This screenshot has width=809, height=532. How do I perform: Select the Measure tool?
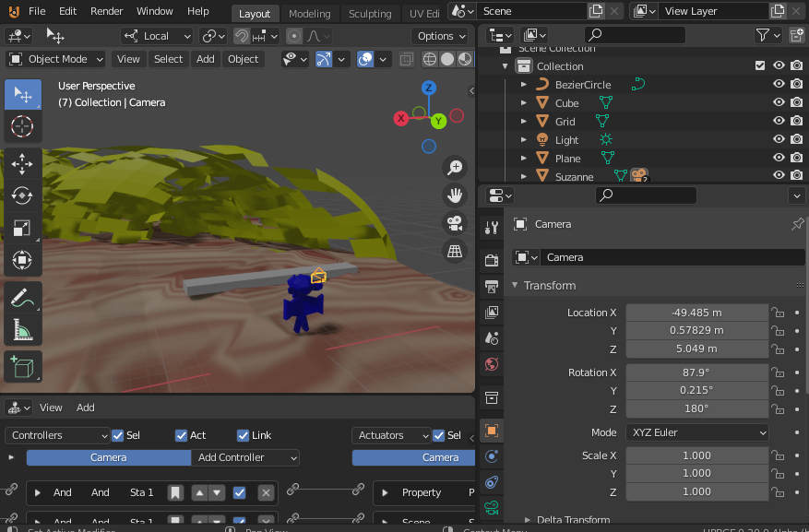click(22, 330)
